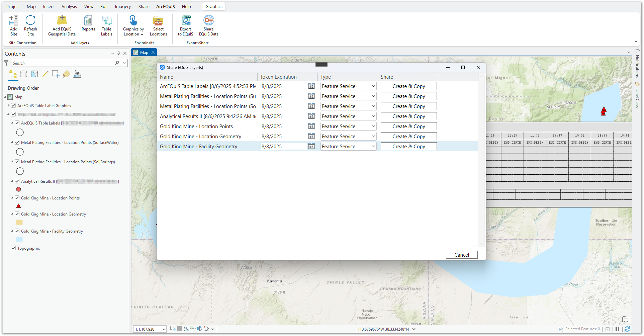Click Refresh Site in the ribbon

pyautogui.click(x=30, y=21)
